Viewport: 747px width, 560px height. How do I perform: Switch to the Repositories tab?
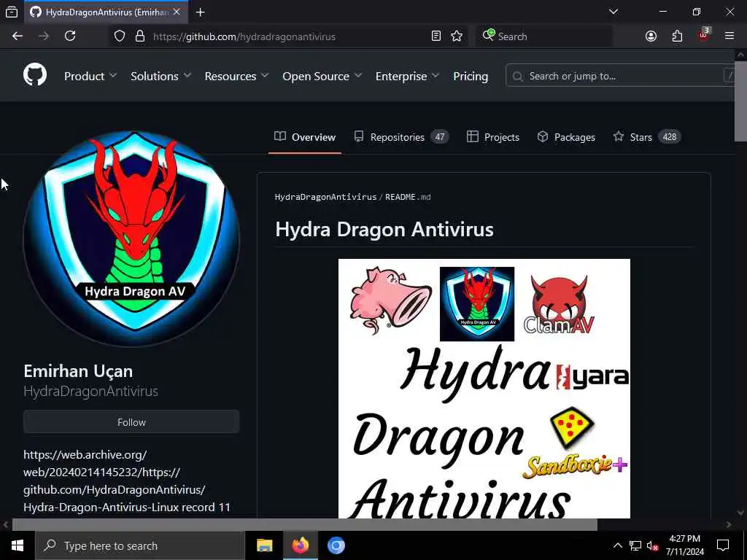tap(401, 137)
